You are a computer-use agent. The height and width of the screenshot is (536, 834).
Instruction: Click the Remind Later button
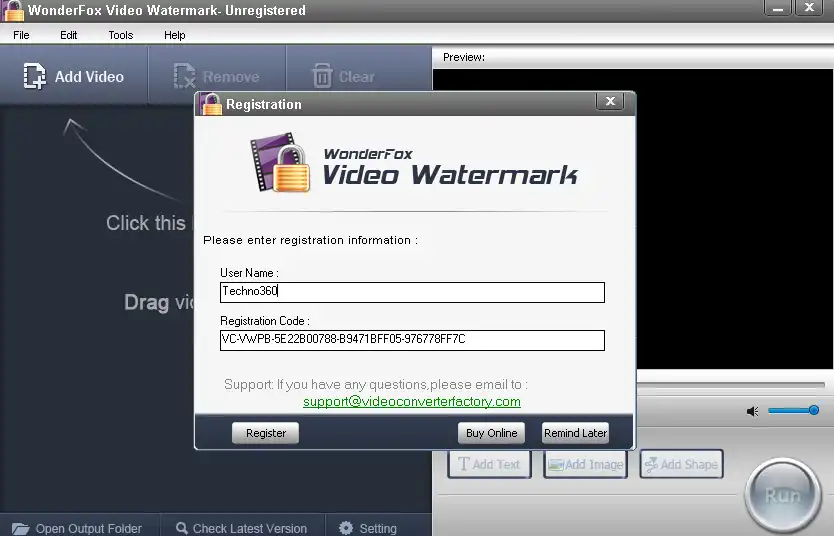[x=575, y=433]
